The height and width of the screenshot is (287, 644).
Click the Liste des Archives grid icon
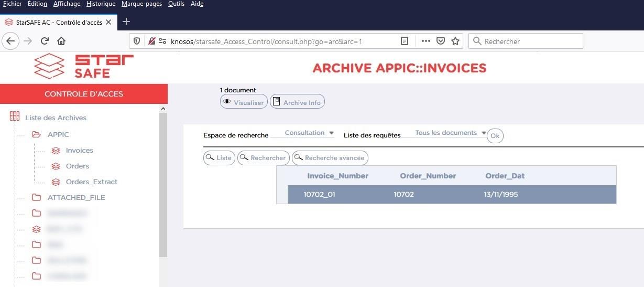15,117
